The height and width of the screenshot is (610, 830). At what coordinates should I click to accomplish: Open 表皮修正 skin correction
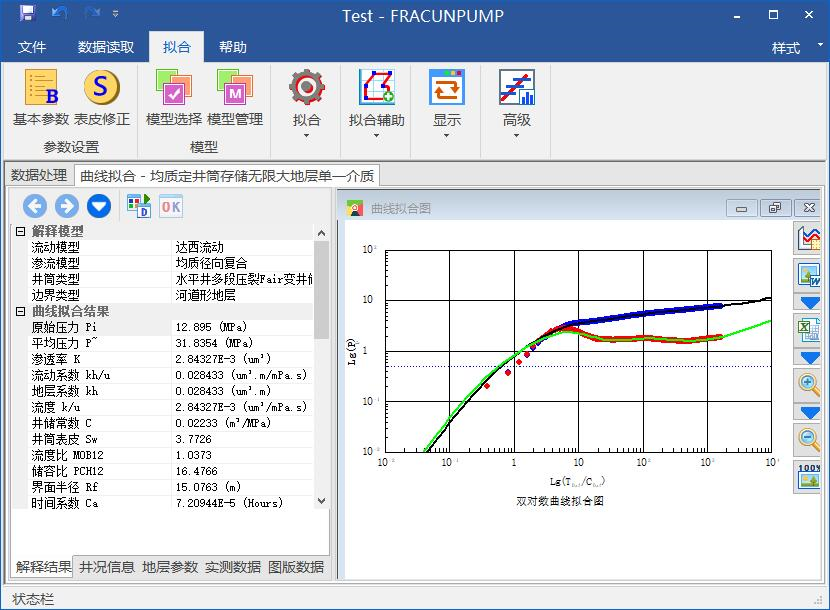pyautogui.click(x=102, y=98)
